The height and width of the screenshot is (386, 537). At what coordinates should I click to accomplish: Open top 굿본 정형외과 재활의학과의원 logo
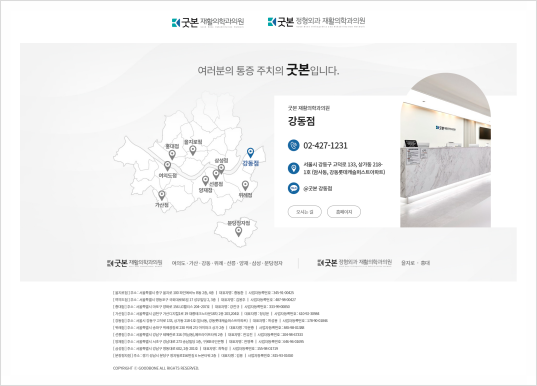316,22
